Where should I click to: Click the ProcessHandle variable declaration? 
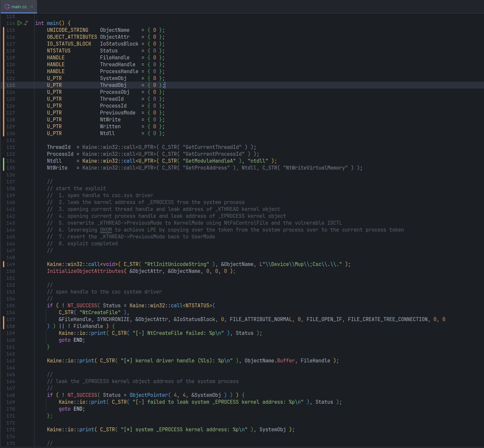pos(119,71)
